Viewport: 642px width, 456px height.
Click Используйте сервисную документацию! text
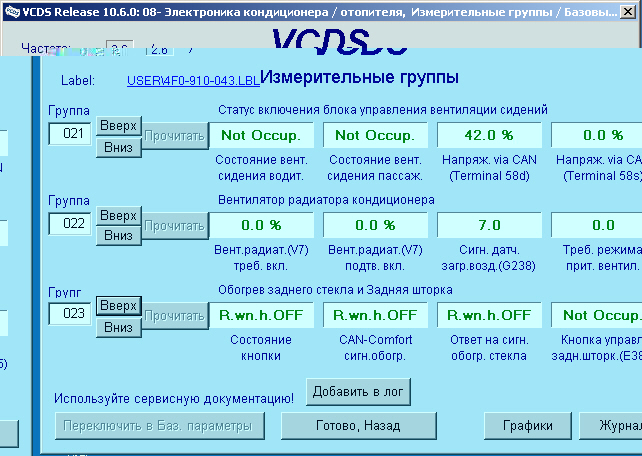click(174, 398)
